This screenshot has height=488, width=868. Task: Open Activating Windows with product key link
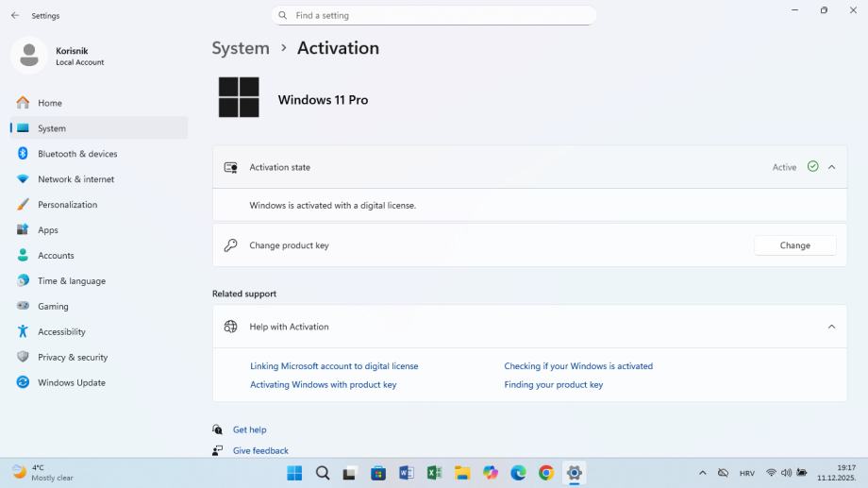coord(324,384)
